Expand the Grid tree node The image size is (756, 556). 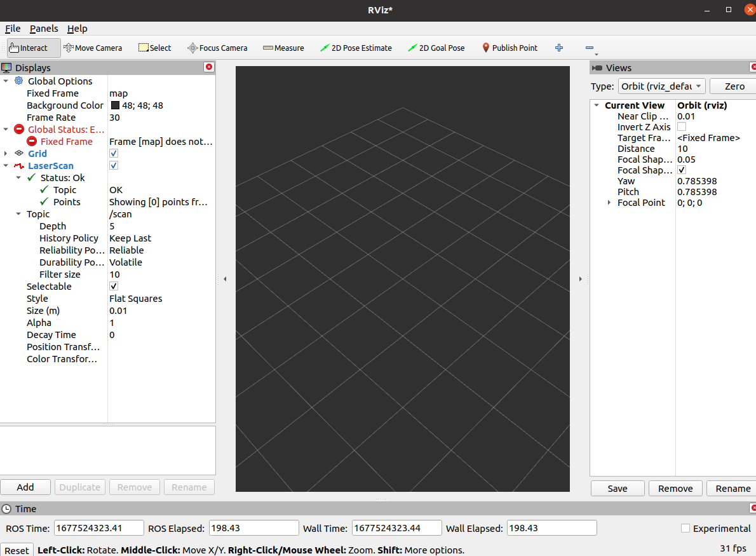6,153
